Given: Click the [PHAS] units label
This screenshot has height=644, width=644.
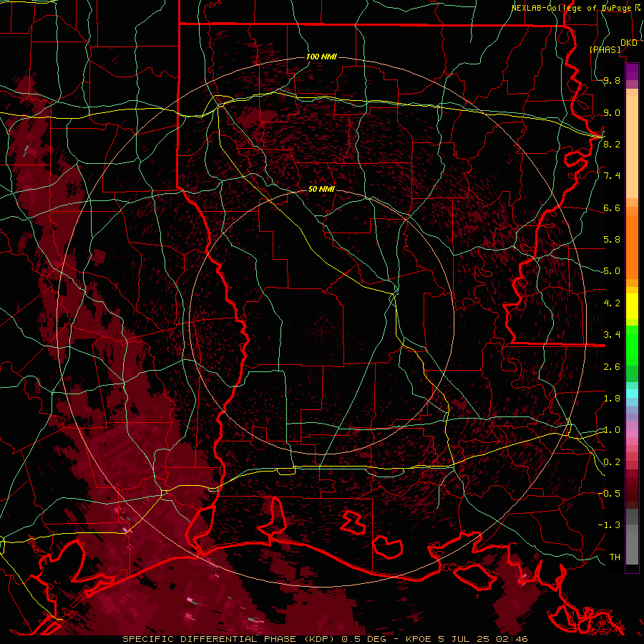Looking at the screenshot, I should click(605, 49).
